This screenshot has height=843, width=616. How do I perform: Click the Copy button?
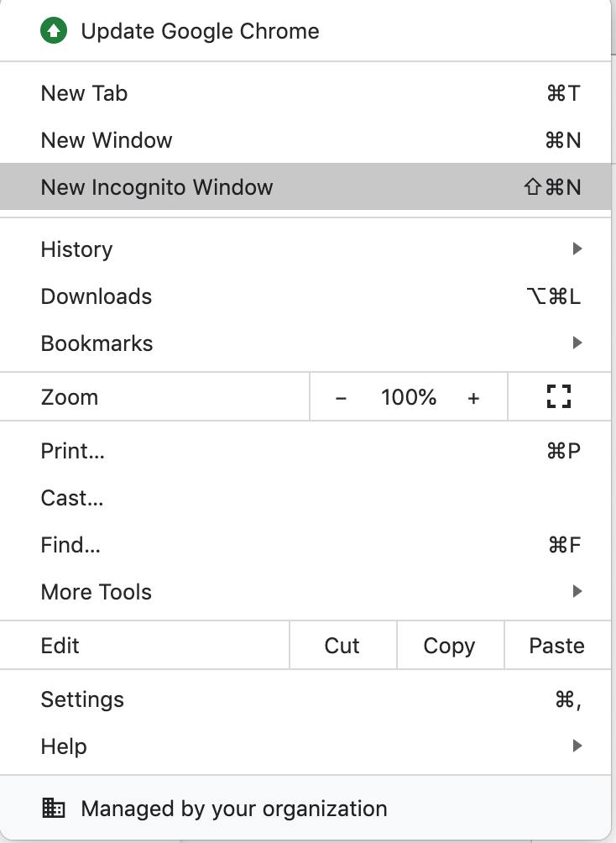click(x=449, y=646)
